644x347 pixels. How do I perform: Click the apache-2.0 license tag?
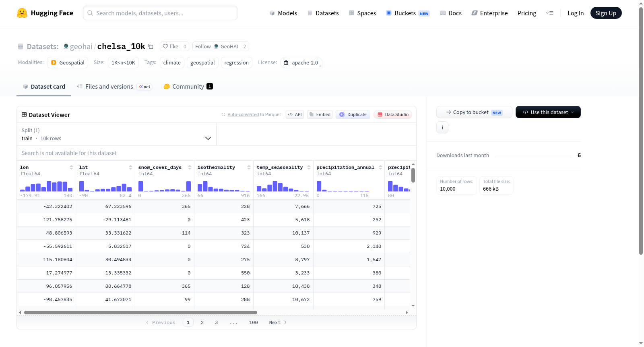coord(301,62)
